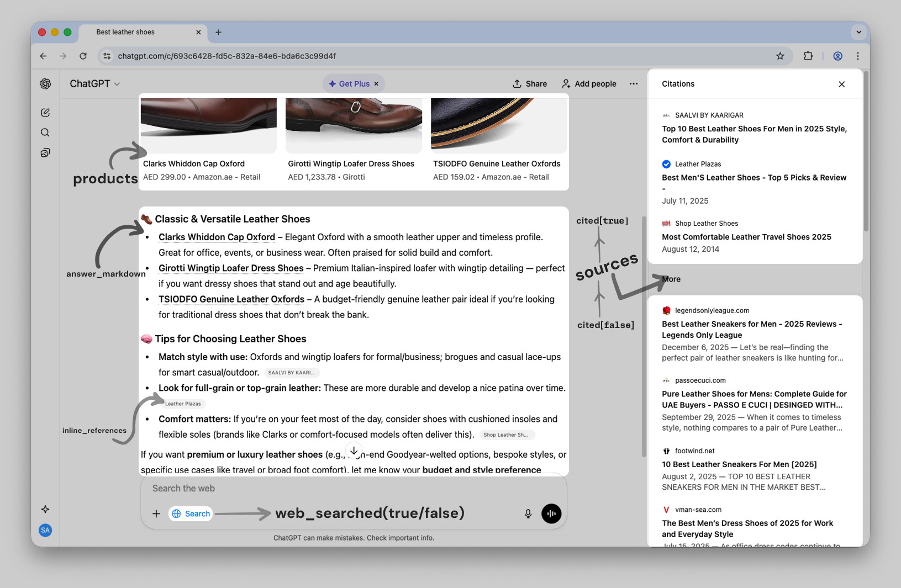
Task: Open sidebar chat search with the magnifier icon
Action: (45, 133)
